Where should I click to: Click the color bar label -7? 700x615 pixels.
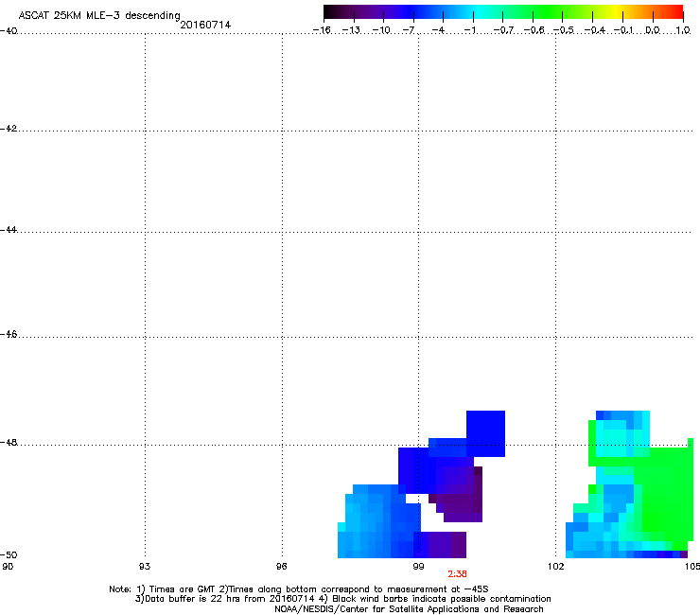(409, 30)
